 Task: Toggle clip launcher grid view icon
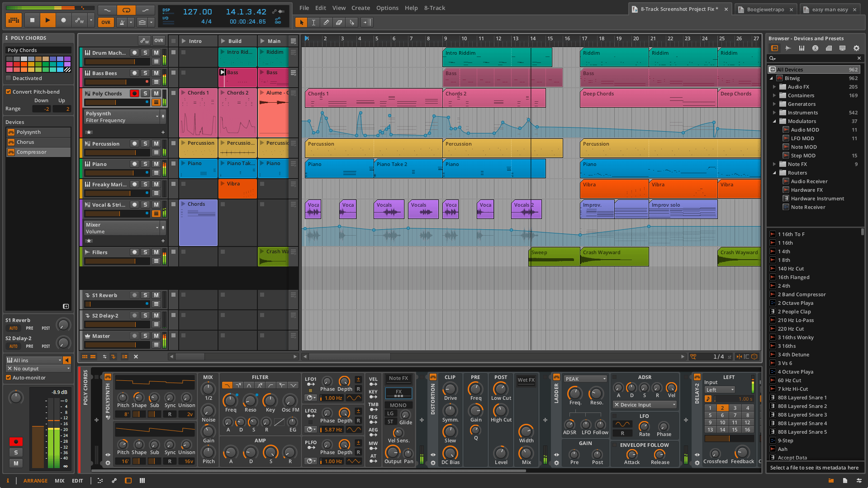click(85, 357)
